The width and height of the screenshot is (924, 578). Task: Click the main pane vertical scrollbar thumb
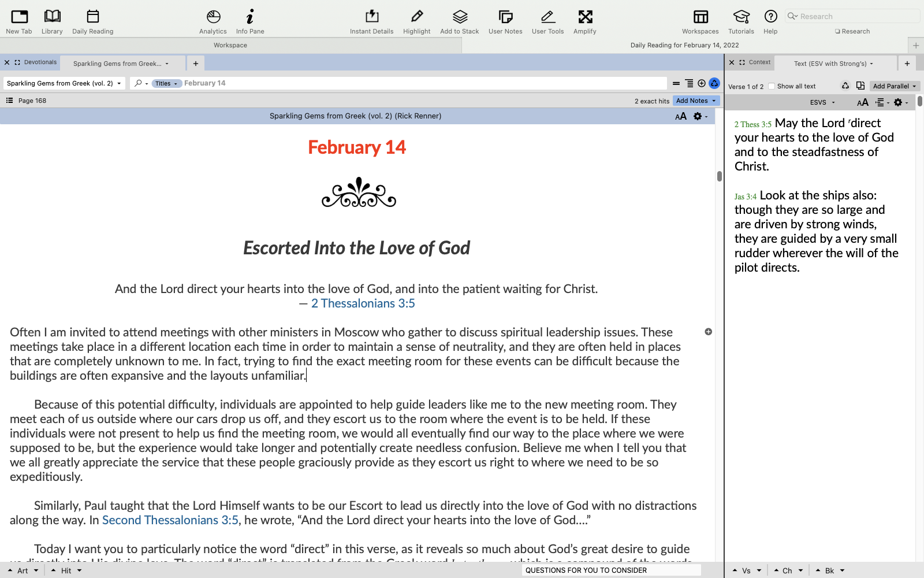(720, 176)
